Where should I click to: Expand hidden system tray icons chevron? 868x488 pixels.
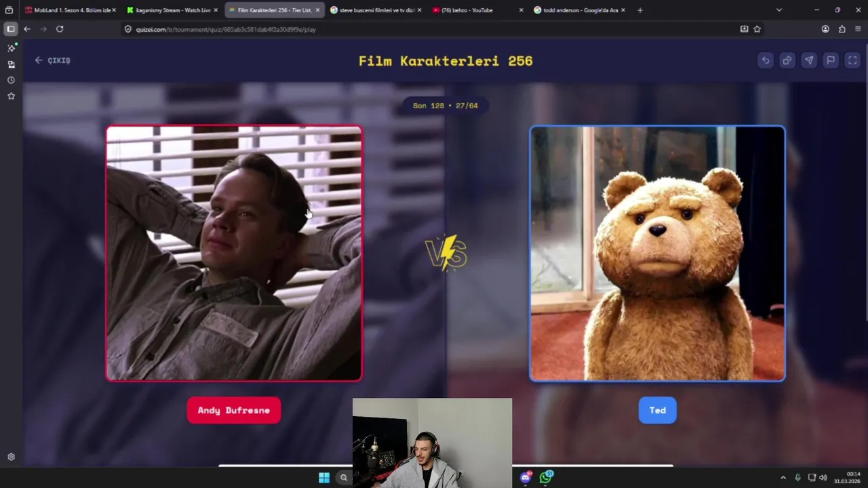[783, 478]
